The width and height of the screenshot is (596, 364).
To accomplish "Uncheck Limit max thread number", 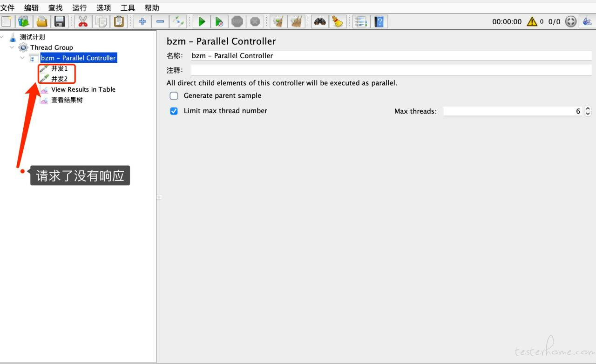I will pos(174,111).
